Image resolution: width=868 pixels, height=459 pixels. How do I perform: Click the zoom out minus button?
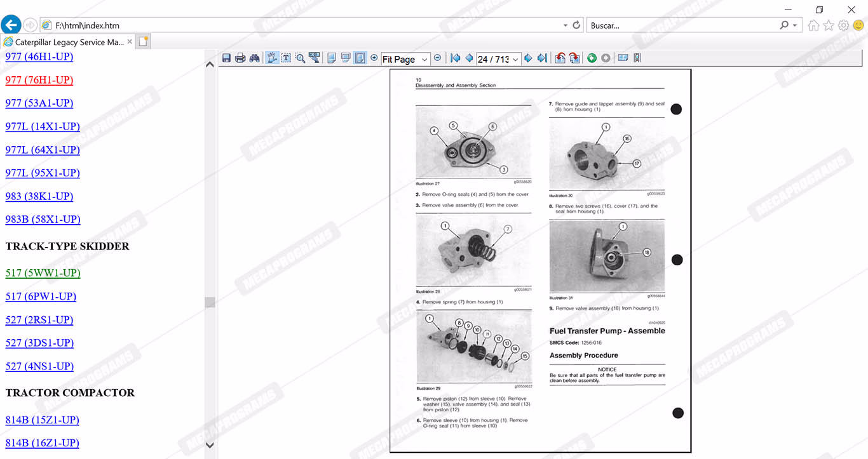click(x=437, y=58)
